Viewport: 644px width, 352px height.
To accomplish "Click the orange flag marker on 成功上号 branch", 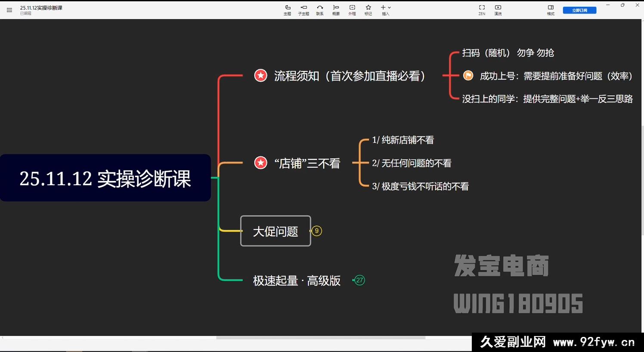I will [468, 76].
